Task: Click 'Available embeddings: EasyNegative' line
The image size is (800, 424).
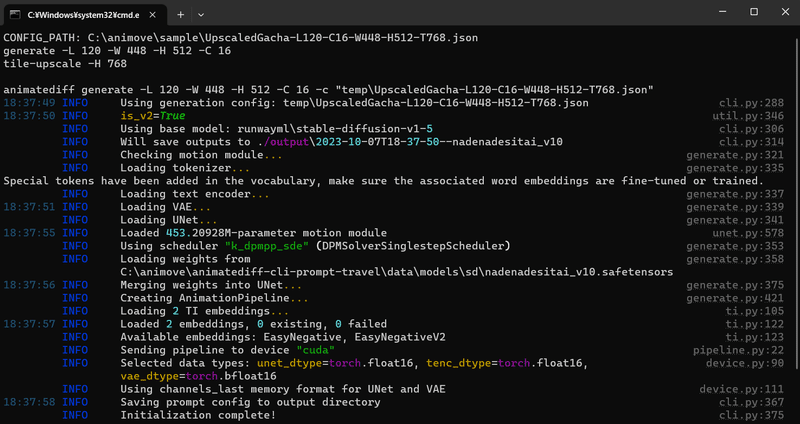Action: click(283, 337)
